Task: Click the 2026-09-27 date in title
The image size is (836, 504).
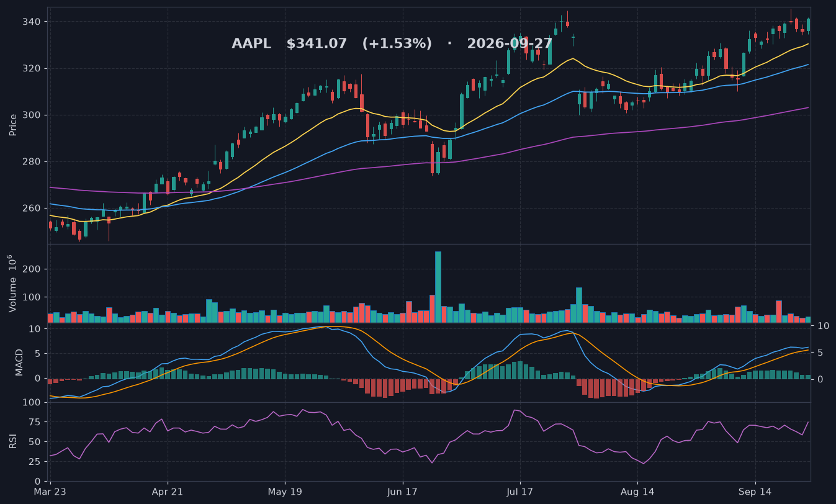Action: coord(510,44)
